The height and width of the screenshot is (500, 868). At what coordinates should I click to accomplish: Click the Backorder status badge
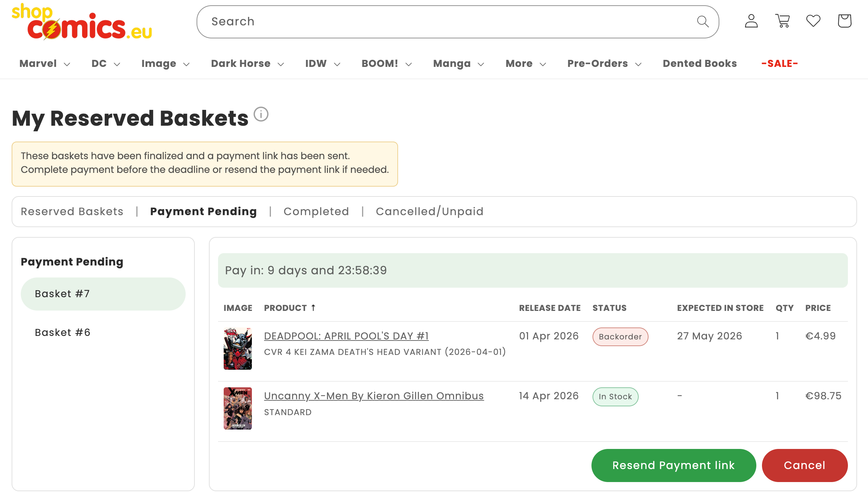[x=620, y=337]
